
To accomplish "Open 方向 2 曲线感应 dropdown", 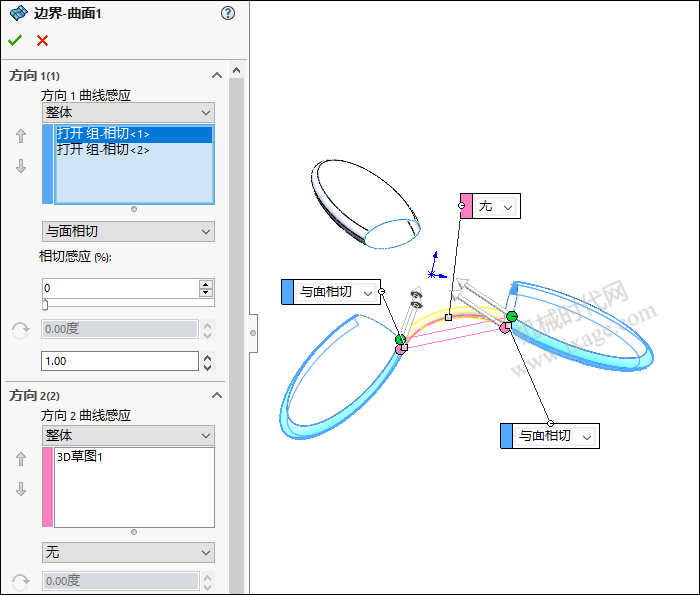I will pos(128,435).
